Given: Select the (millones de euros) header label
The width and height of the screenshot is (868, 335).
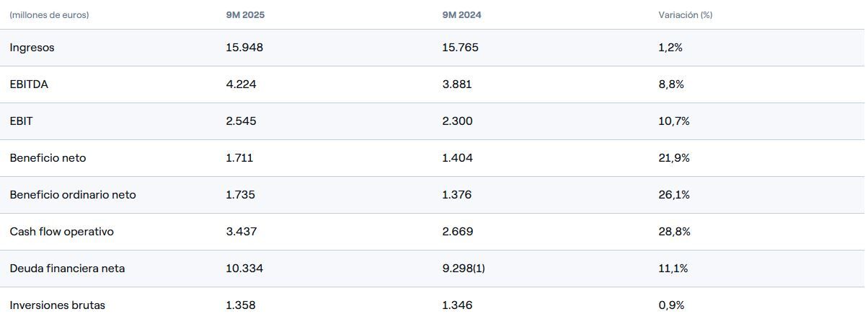Looking at the screenshot, I should pyautogui.click(x=50, y=14).
